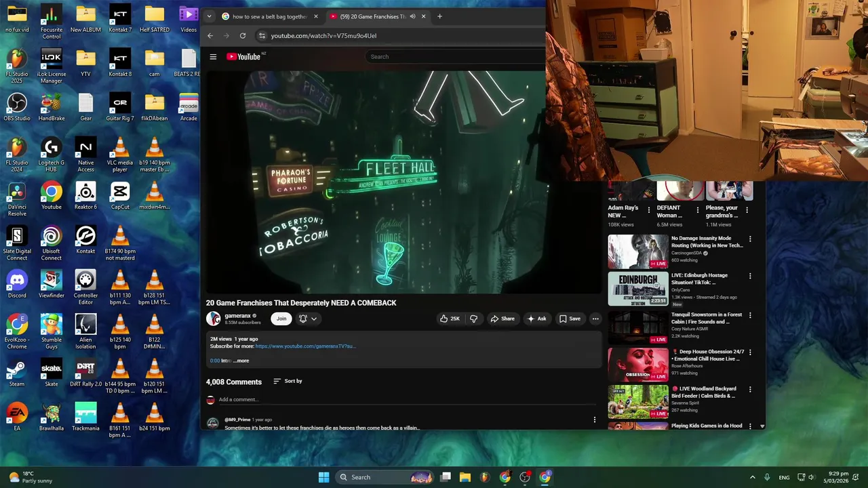Expand description with ...more
The width and height of the screenshot is (868, 488).
click(x=241, y=361)
